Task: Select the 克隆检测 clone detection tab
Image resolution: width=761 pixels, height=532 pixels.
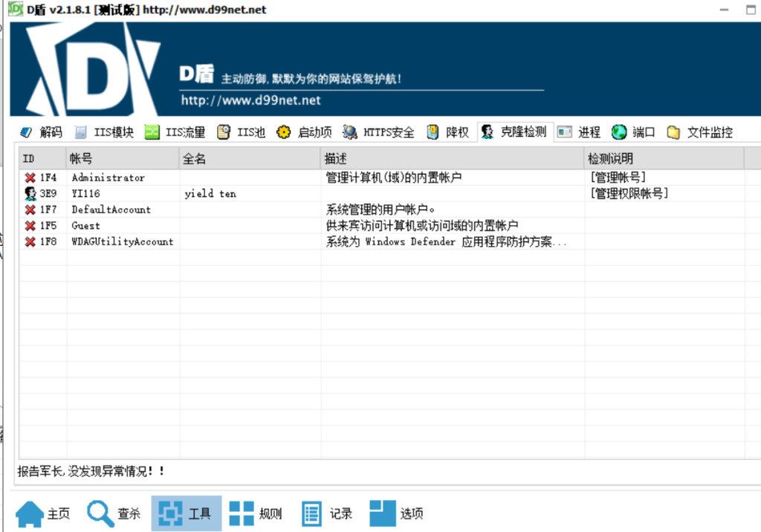Action: 514,132
